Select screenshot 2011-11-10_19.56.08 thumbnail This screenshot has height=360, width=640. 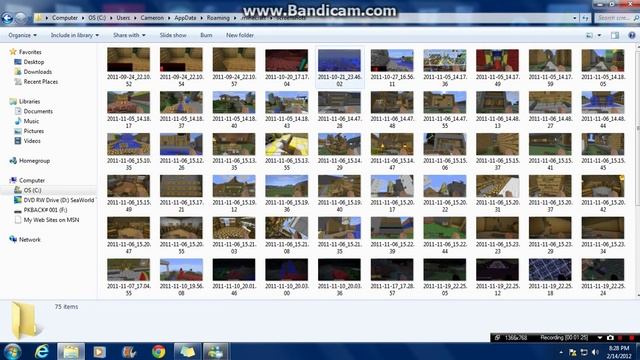point(181,270)
